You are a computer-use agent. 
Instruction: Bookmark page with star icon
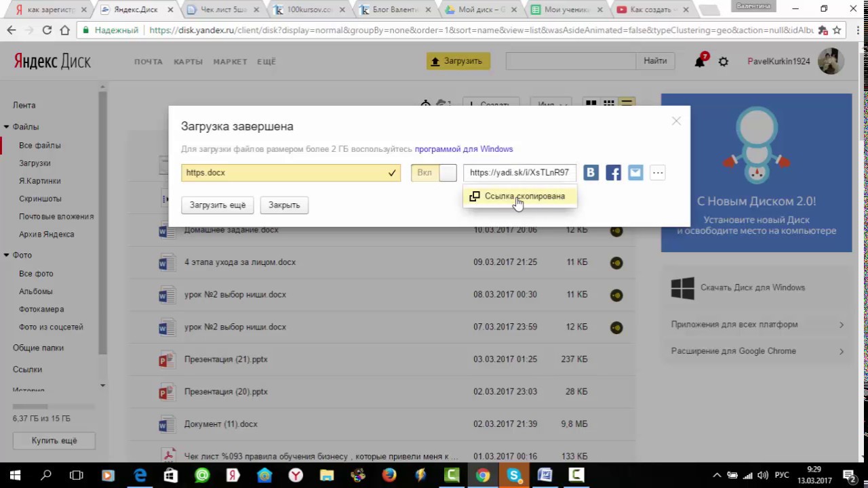pos(837,30)
